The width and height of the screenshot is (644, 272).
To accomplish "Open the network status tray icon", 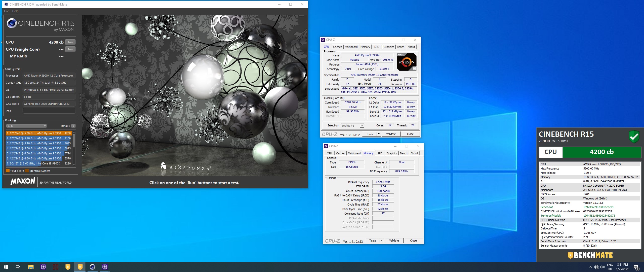I will tap(596, 267).
